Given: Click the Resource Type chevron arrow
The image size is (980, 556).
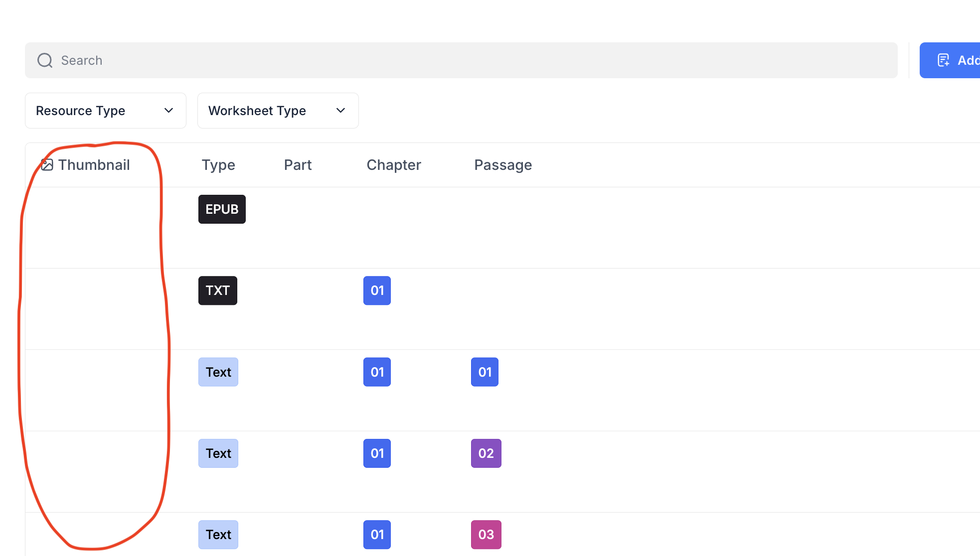Looking at the screenshot, I should click(x=168, y=111).
